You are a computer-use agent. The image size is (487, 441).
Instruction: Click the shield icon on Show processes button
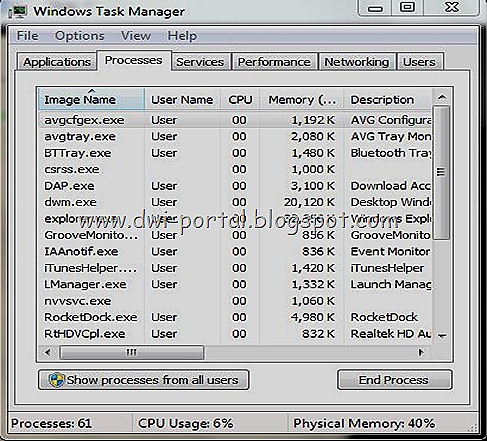[x=56, y=380]
